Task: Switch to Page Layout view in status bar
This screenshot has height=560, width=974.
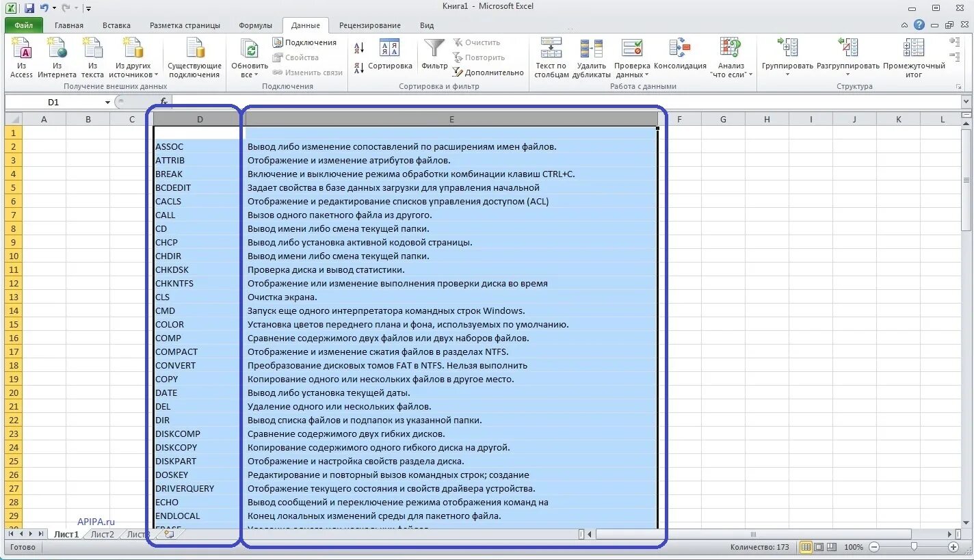Action: pyautogui.click(x=819, y=548)
